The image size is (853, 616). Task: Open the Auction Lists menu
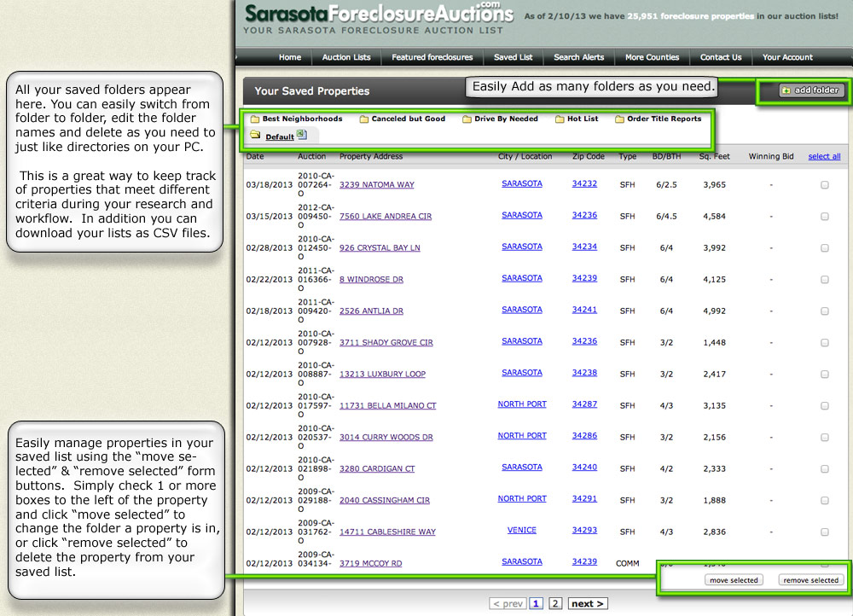click(x=346, y=57)
